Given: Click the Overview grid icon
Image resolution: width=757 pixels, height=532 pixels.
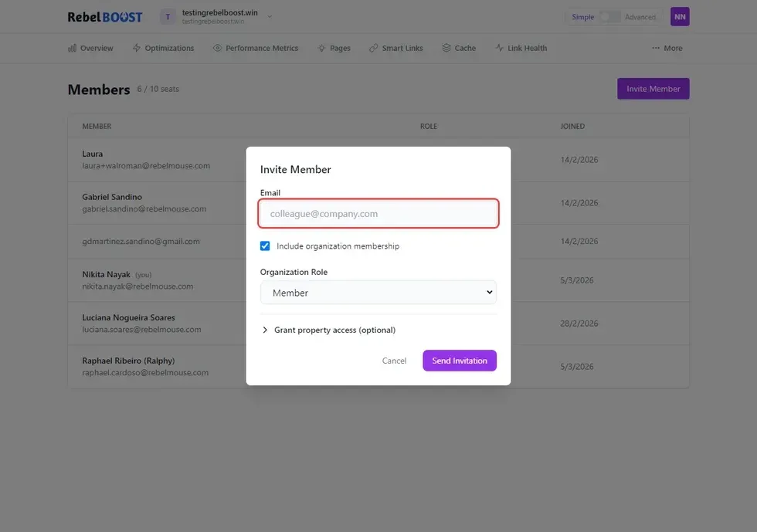Looking at the screenshot, I should [x=73, y=48].
